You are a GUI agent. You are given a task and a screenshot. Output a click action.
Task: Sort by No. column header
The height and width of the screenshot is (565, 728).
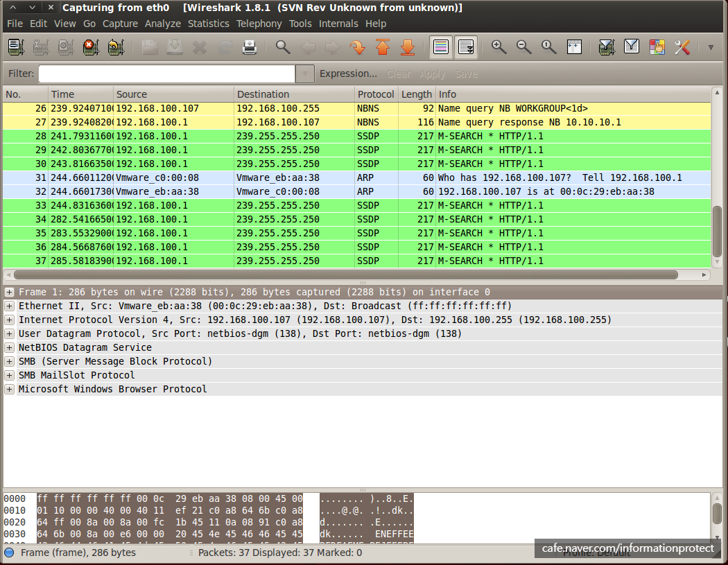tap(26, 94)
